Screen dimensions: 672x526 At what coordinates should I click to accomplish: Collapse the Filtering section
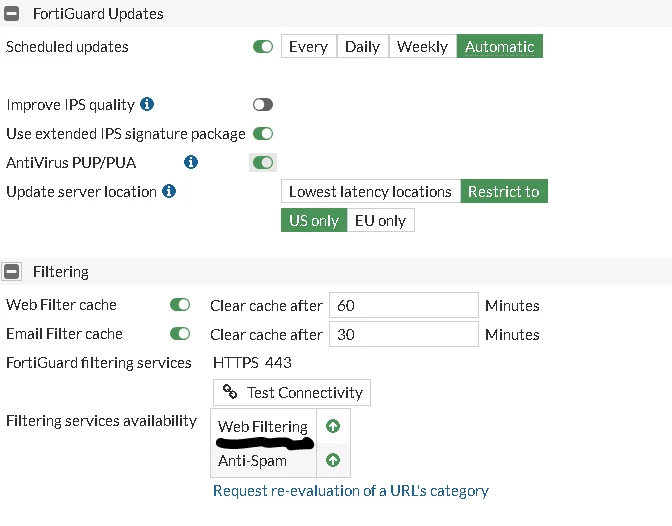(12, 271)
